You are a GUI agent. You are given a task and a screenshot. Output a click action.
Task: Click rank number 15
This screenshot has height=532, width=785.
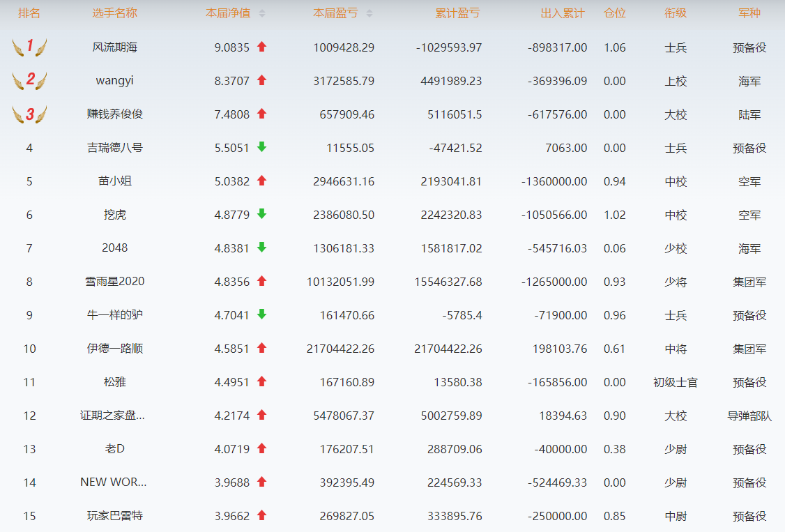tap(29, 516)
